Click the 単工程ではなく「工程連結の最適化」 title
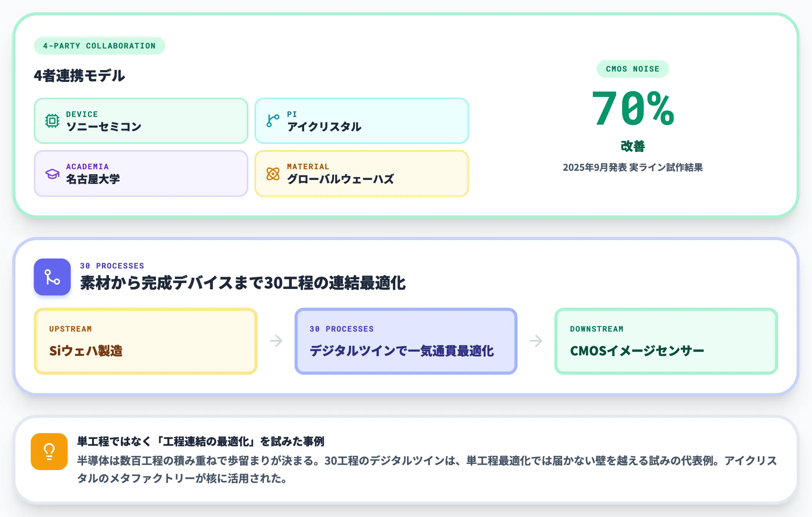812x517 pixels. [201, 441]
